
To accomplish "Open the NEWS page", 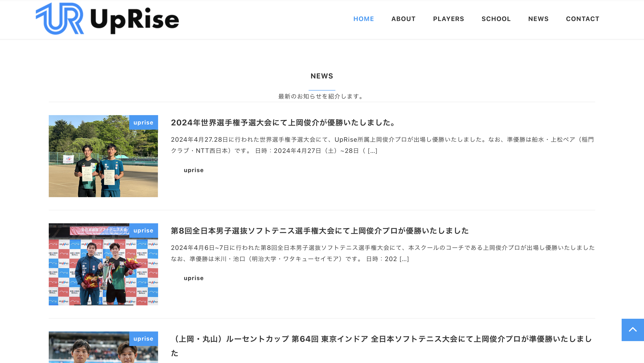I will click(538, 19).
